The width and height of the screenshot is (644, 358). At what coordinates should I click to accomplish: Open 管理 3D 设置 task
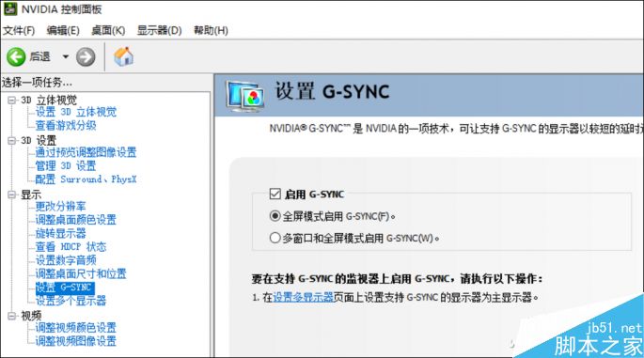[66, 166]
